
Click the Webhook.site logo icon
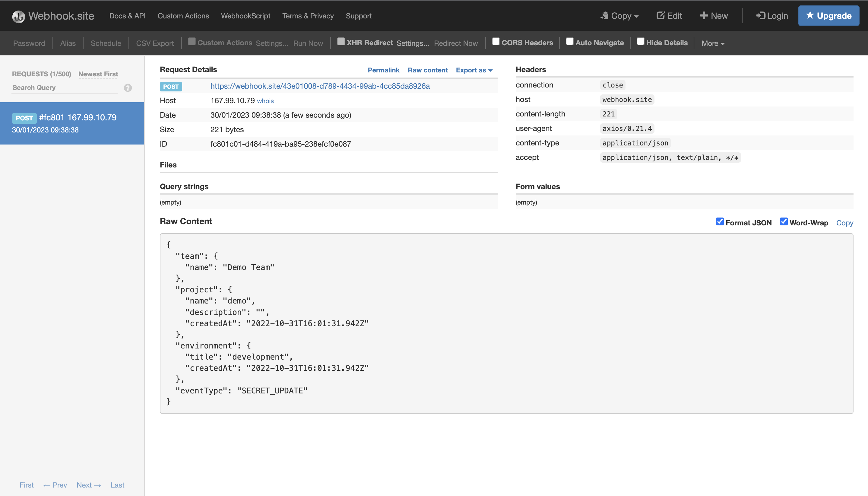[18, 16]
